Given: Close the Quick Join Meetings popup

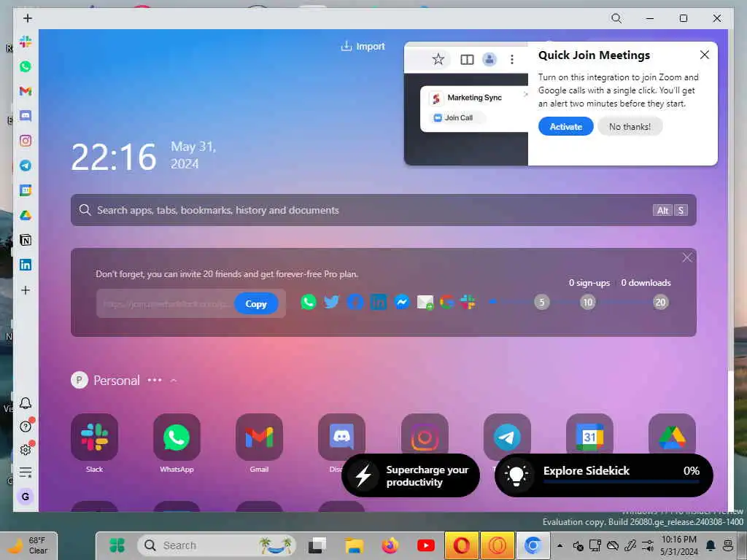Looking at the screenshot, I should pos(705,55).
